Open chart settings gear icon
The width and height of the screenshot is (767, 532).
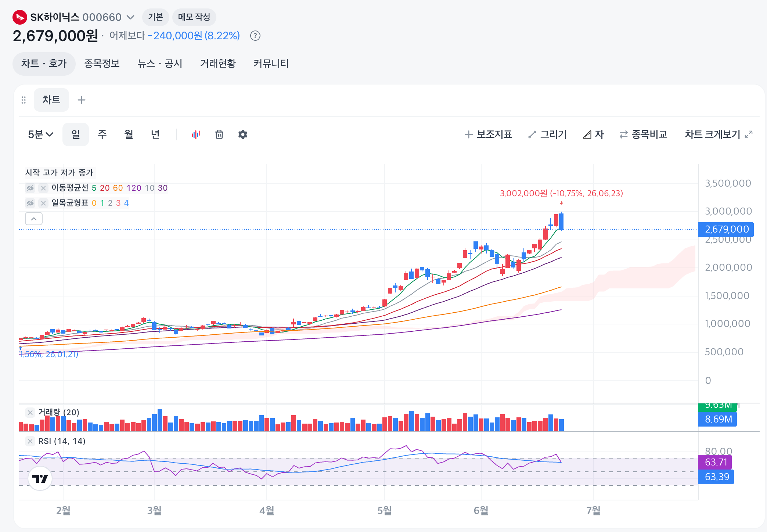pyautogui.click(x=243, y=134)
